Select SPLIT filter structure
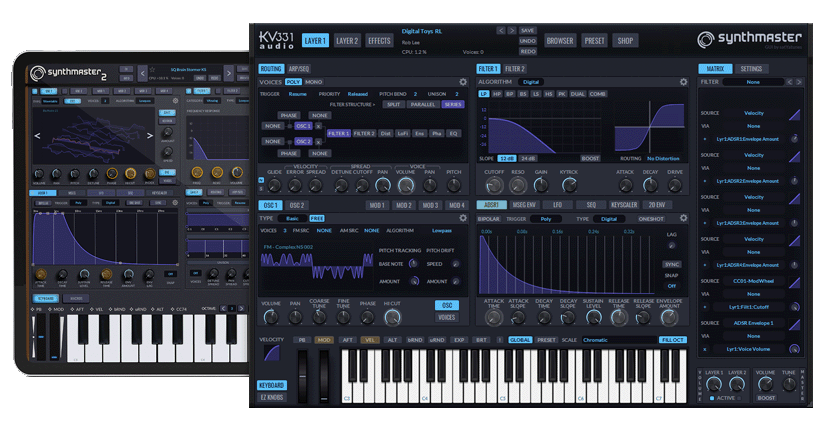828x426 pixels. (393, 105)
